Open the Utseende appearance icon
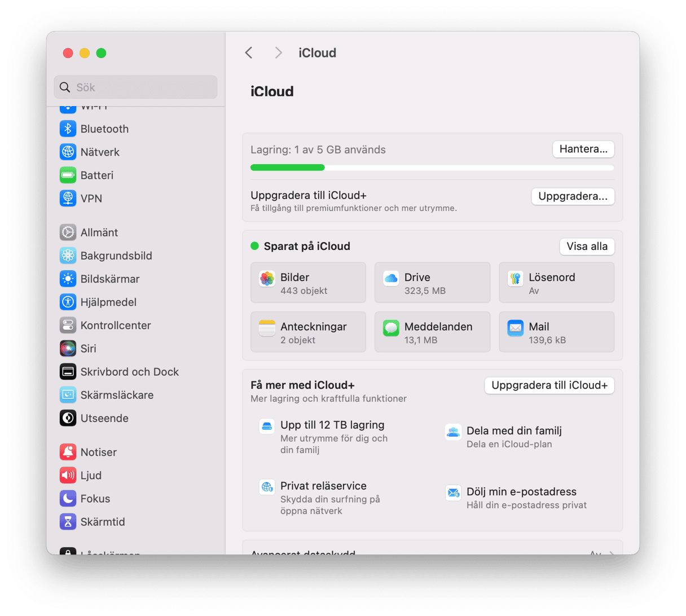The width and height of the screenshot is (686, 616). (68, 418)
